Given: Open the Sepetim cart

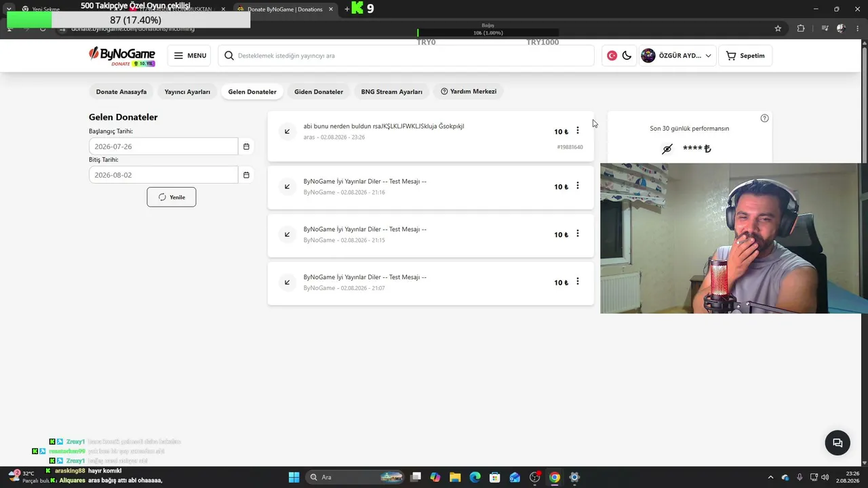Looking at the screenshot, I should click(x=745, y=56).
